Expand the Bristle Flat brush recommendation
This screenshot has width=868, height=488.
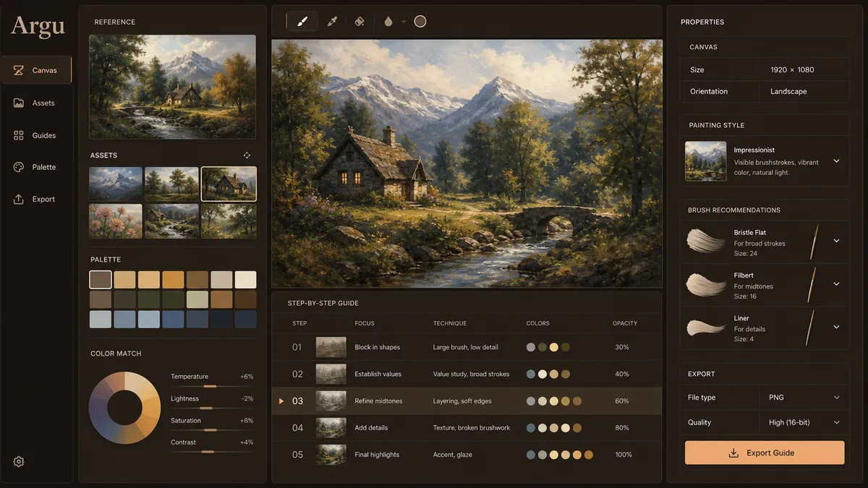click(836, 241)
